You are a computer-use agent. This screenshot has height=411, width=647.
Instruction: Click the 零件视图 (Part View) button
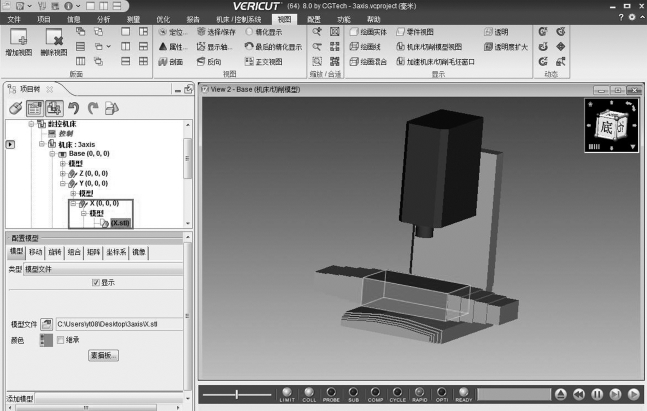tap(415, 32)
